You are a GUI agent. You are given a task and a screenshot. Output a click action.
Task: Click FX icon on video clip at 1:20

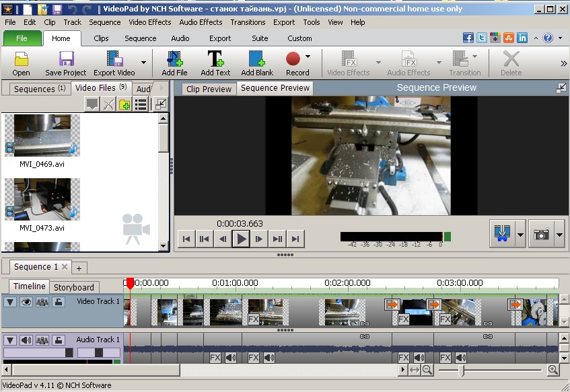[x=254, y=319]
